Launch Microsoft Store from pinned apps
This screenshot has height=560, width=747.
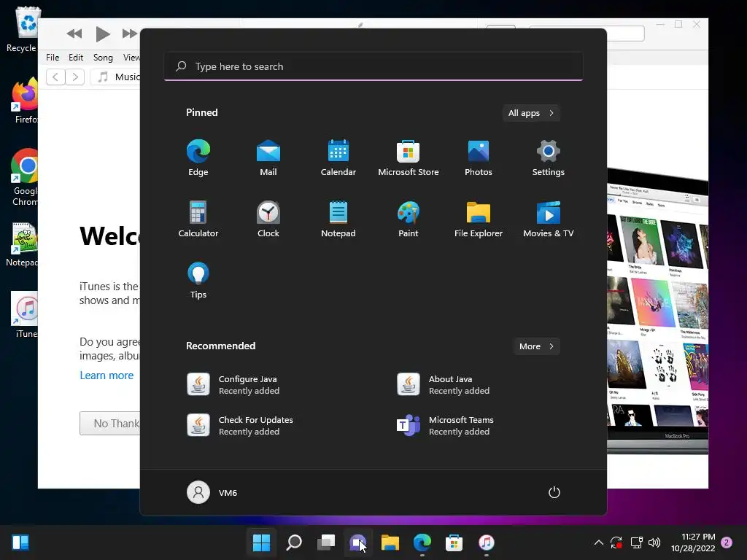[409, 158]
